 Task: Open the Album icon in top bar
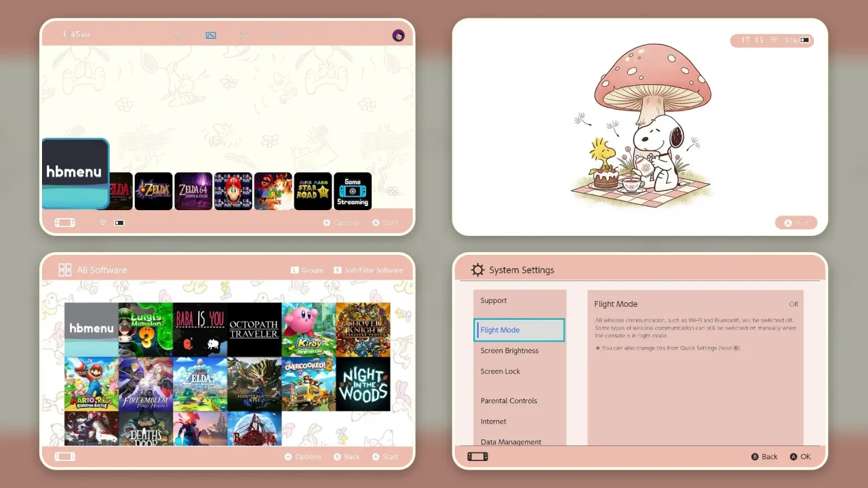[x=211, y=35]
